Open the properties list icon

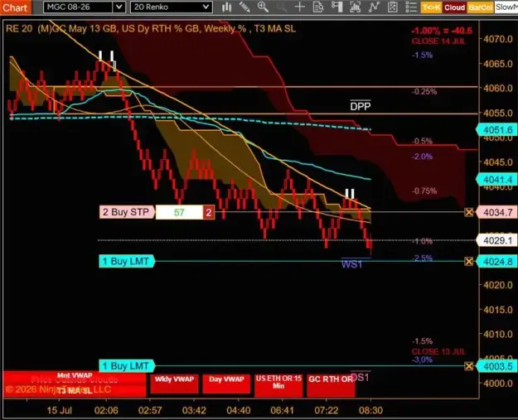(411, 7)
